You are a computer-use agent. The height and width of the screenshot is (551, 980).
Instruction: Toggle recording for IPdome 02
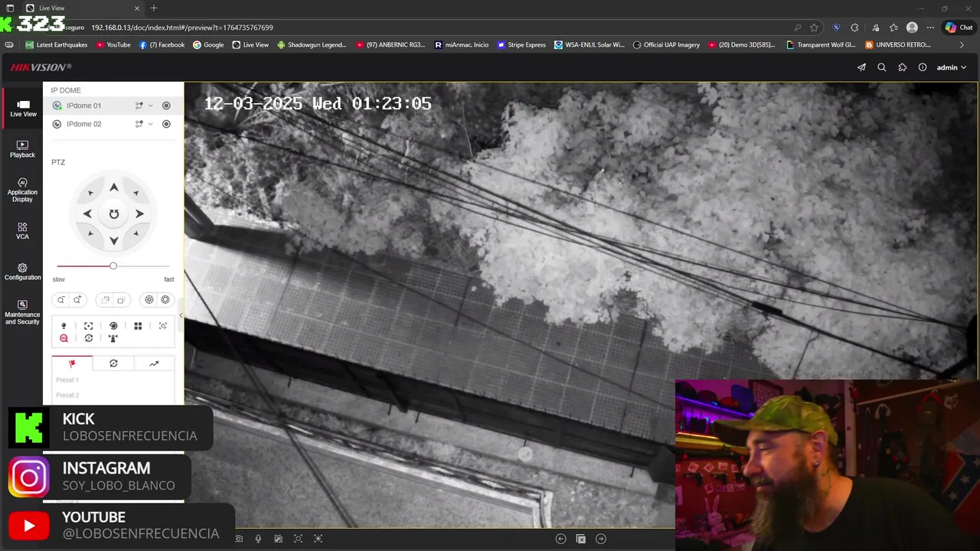tap(166, 124)
